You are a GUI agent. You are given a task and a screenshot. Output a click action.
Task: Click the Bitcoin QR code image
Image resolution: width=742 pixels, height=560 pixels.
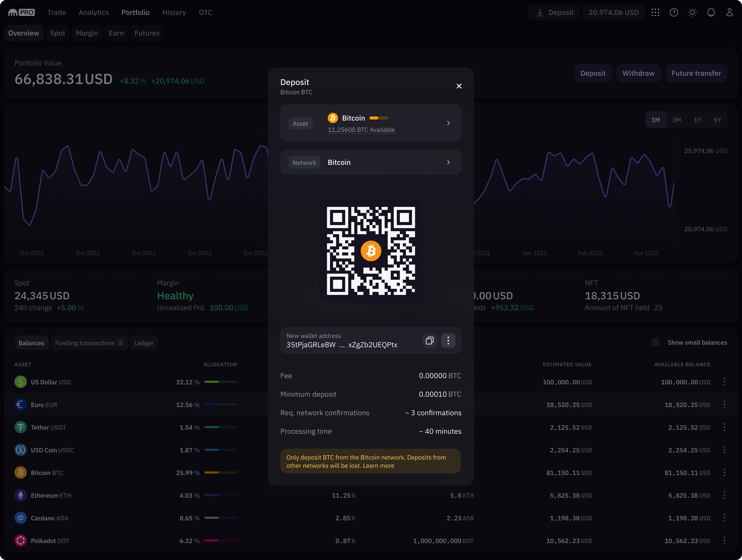click(x=371, y=251)
